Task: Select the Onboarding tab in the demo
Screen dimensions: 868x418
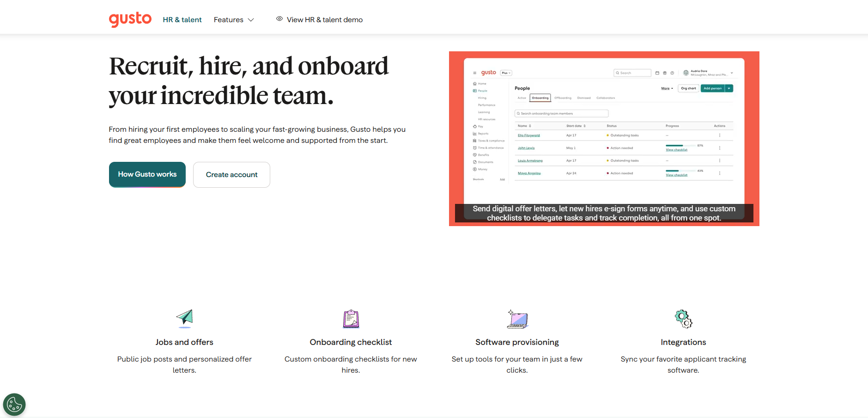Action: click(x=540, y=98)
